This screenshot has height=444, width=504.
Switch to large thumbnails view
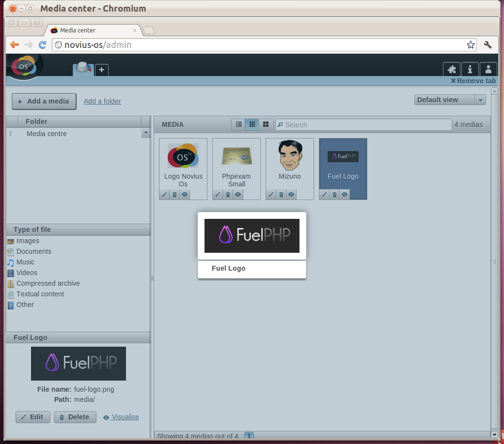(x=266, y=124)
